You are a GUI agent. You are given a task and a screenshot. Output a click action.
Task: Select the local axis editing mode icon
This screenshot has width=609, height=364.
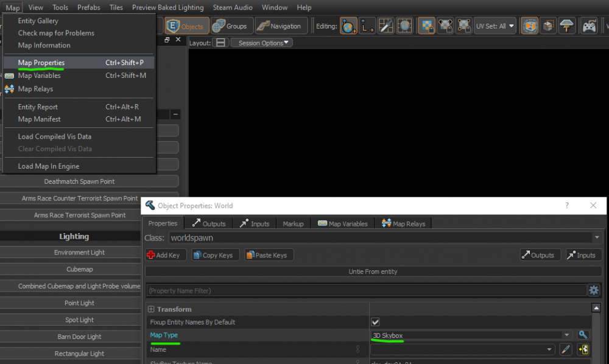tap(367, 26)
